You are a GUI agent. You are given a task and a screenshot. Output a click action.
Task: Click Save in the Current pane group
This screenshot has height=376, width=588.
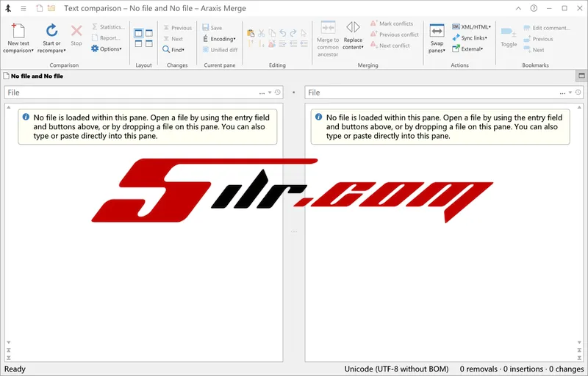(212, 28)
